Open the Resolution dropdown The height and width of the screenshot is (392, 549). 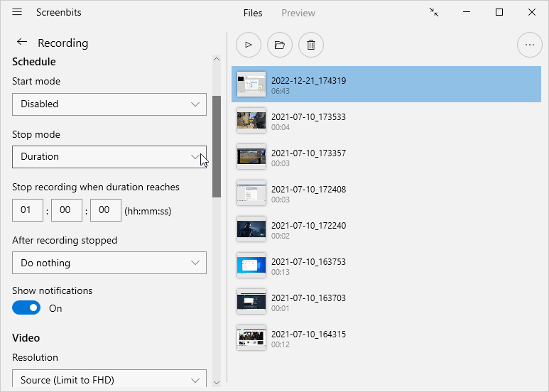pyautogui.click(x=109, y=379)
